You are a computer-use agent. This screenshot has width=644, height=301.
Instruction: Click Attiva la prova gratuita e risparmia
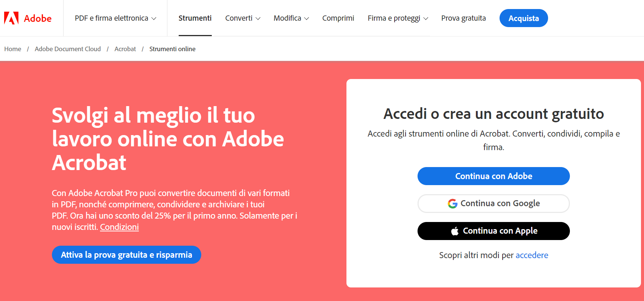tap(126, 255)
